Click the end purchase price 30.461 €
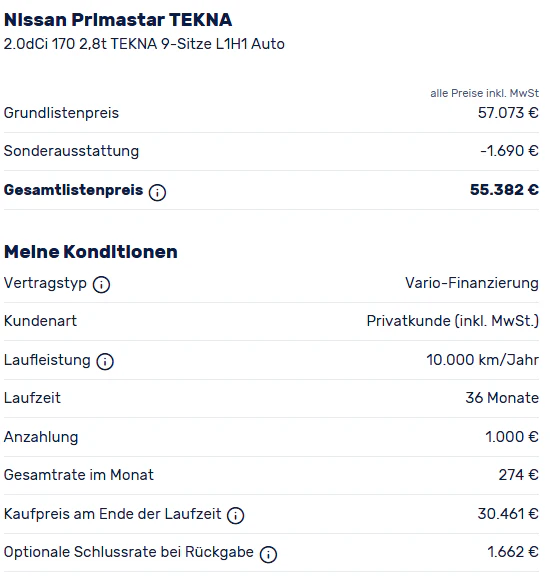The width and height of the screenshot is (550, 576). [508, 514]
